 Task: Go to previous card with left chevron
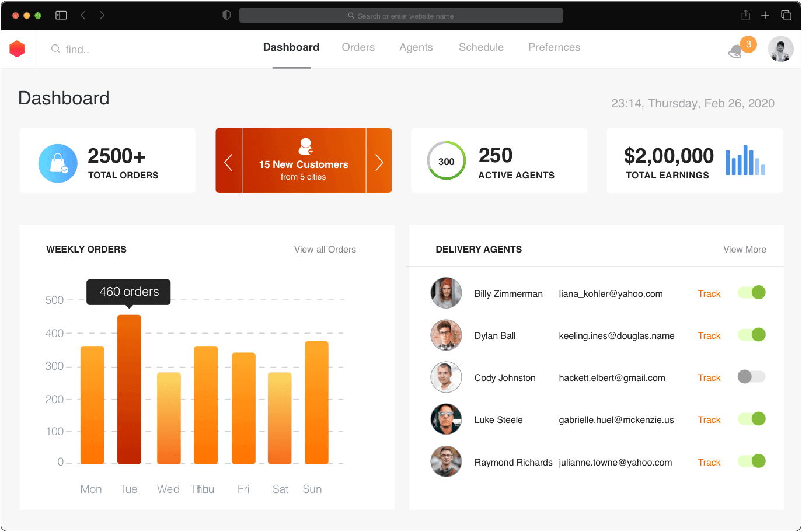point(229,162)
